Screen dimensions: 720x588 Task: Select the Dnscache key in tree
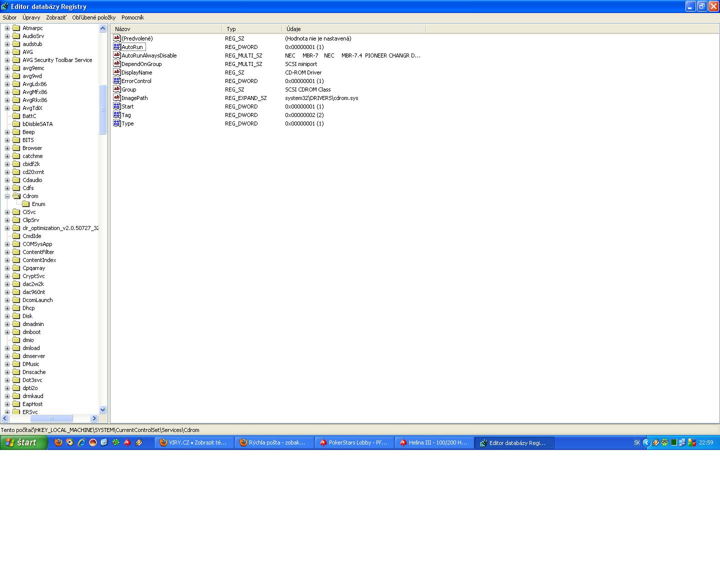(x=34, y=372)
